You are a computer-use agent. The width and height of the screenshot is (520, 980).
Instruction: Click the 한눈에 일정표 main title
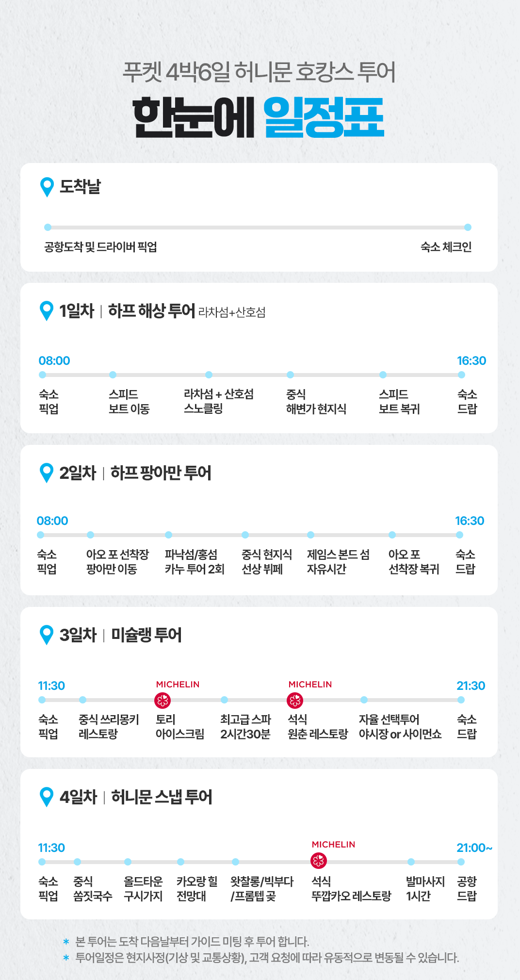click(259, 117)
